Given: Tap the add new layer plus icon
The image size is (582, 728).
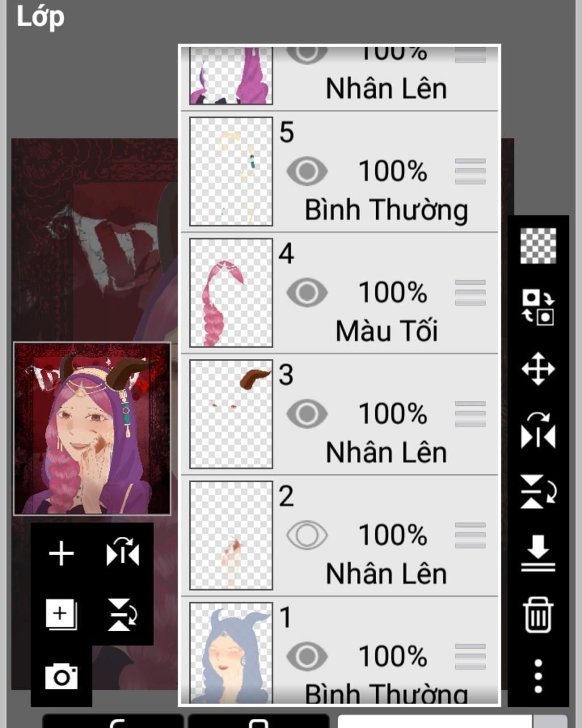Looking at the screenshot, I should (x=61, y=553).
